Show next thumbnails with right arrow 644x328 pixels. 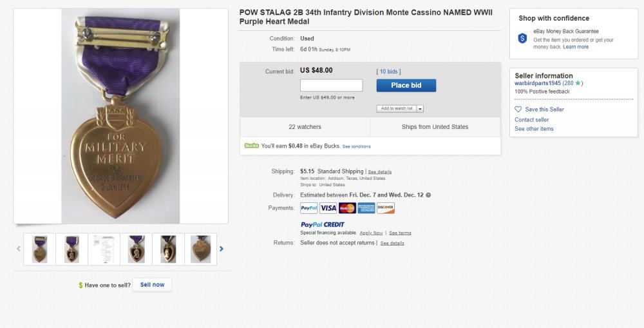pos(222,249)
